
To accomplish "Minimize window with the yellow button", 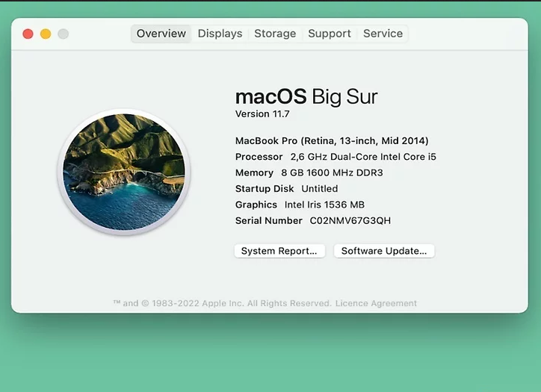I will 46,34.
